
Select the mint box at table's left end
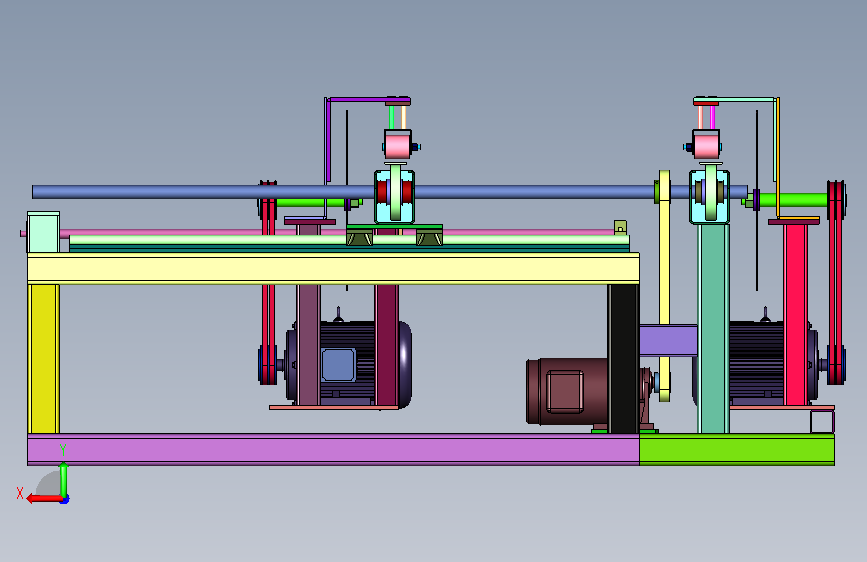coord(43,232)
